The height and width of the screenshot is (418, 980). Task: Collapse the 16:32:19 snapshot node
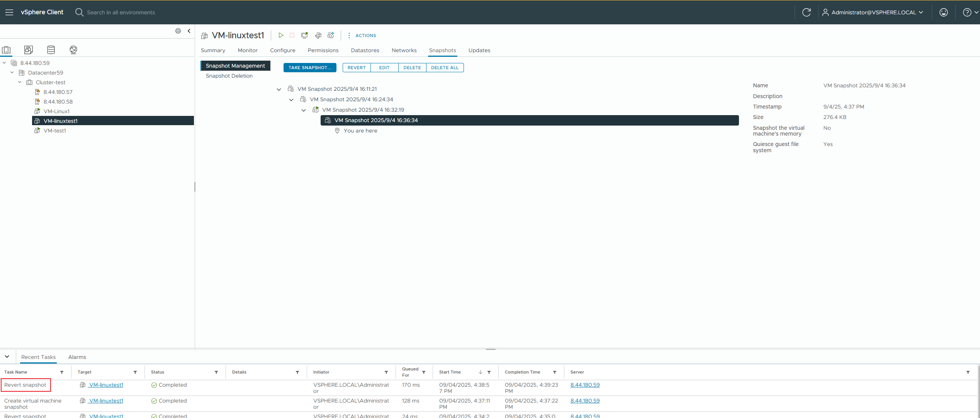304,110
